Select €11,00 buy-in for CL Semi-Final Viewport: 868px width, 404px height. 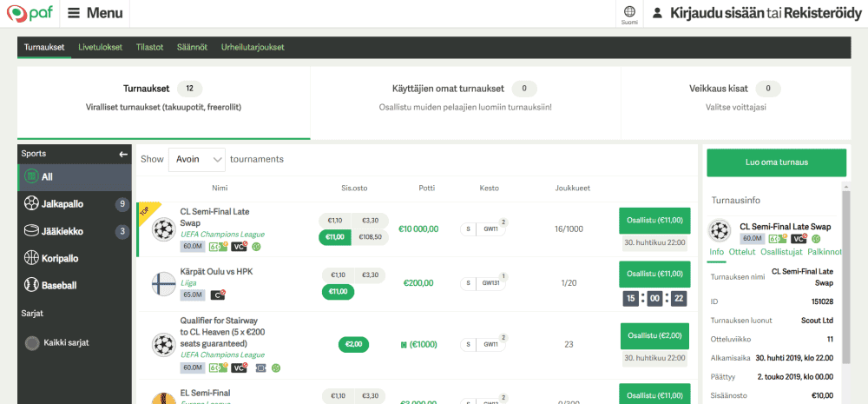click(335, 237)
